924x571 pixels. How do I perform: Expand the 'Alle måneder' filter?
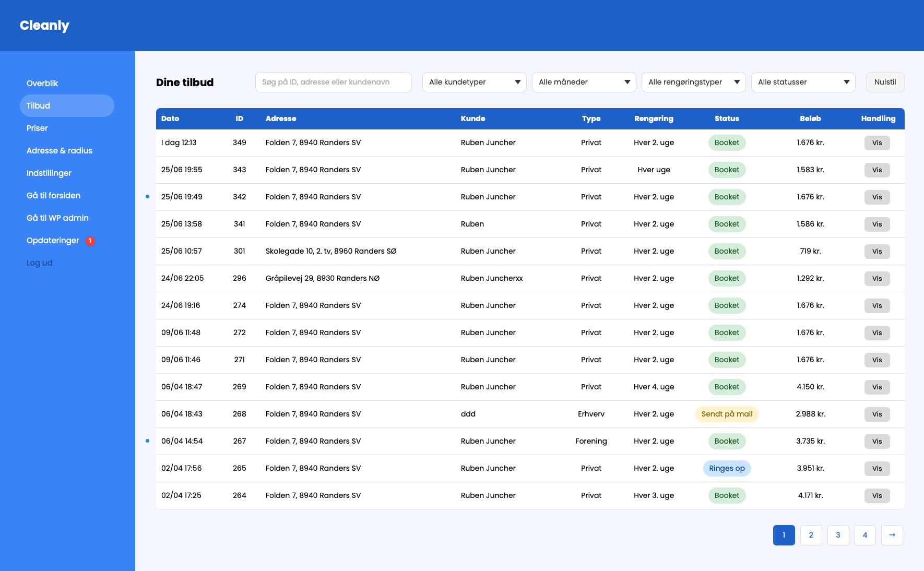pyautogui.click(x=584, y=82)
